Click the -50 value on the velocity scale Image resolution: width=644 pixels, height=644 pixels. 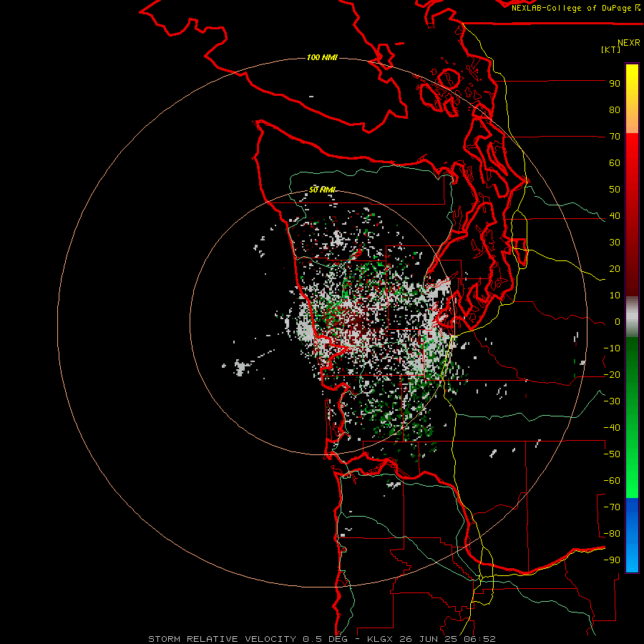pos(612,454)
